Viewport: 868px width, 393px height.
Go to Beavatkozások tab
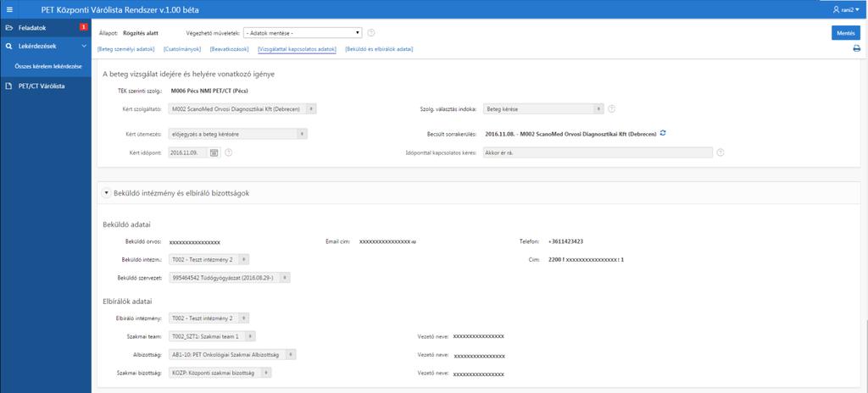coord(229,49)
